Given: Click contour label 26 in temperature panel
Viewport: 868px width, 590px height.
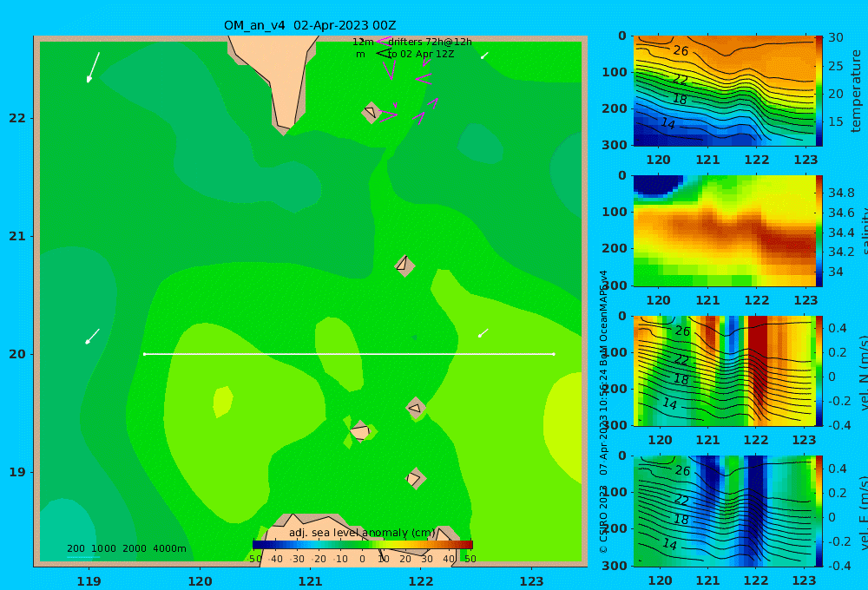Looking at the screenshot, I should 681,51.
